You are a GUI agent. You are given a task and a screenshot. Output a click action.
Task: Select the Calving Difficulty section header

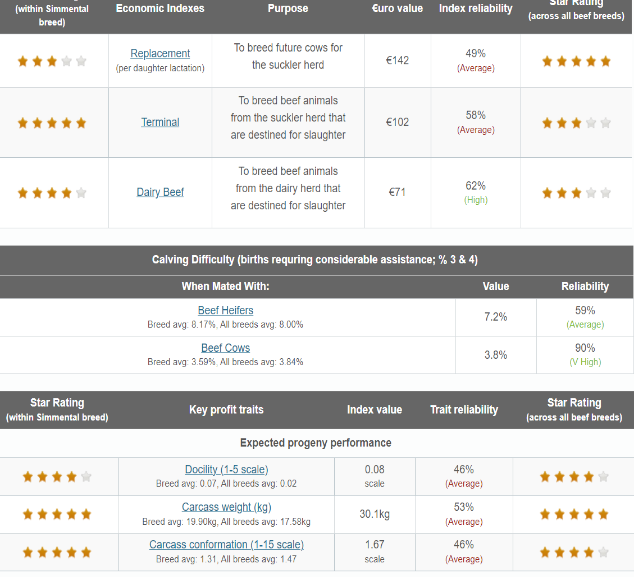point(317,260)
